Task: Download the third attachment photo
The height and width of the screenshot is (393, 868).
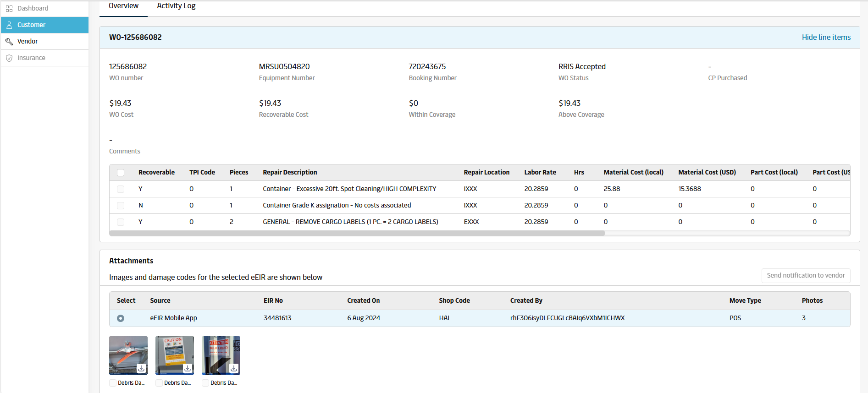Action: click(x=234, y=368)
